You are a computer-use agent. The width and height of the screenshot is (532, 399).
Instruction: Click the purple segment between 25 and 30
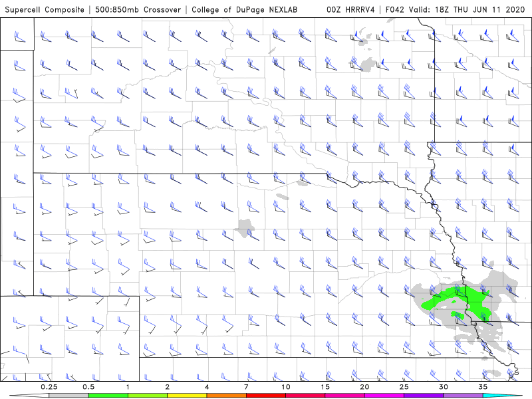(x=424, y=396)
